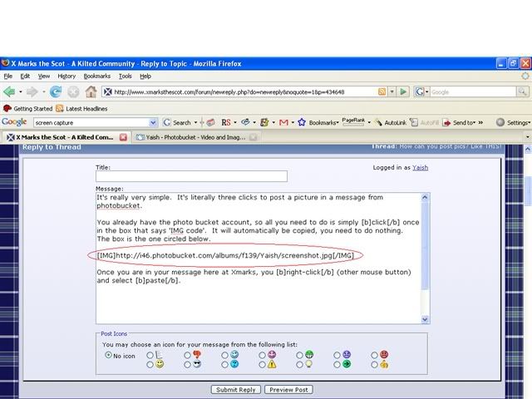Click the Bookmarks star in Google toolbar

[303, 122]
